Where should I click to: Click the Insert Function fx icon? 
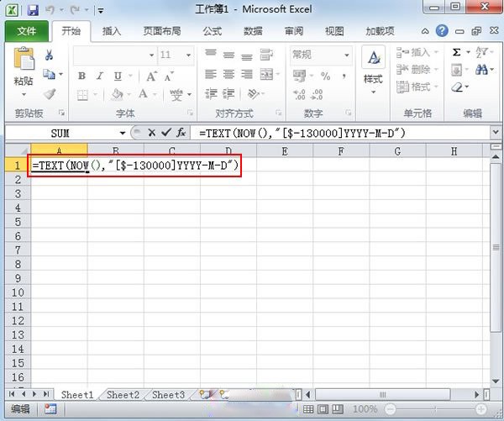pyautogui.click(x=181, y=133)
